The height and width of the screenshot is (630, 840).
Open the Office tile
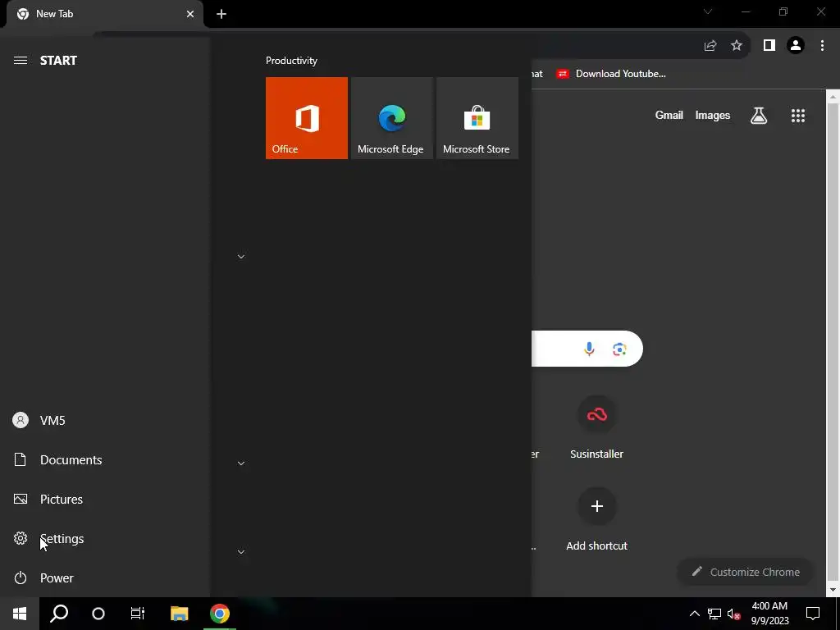click(307, 118)
